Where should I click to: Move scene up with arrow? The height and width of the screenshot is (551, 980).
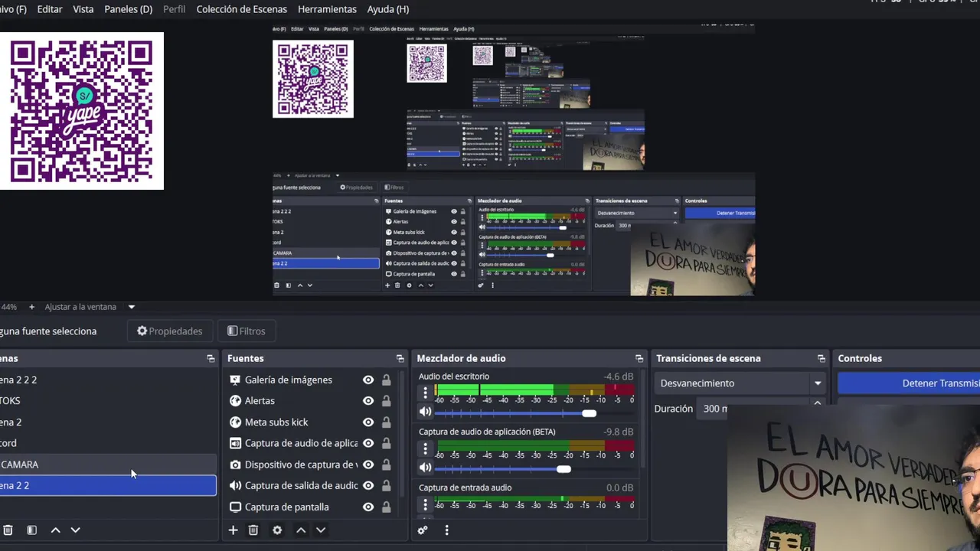pos(55,530)
